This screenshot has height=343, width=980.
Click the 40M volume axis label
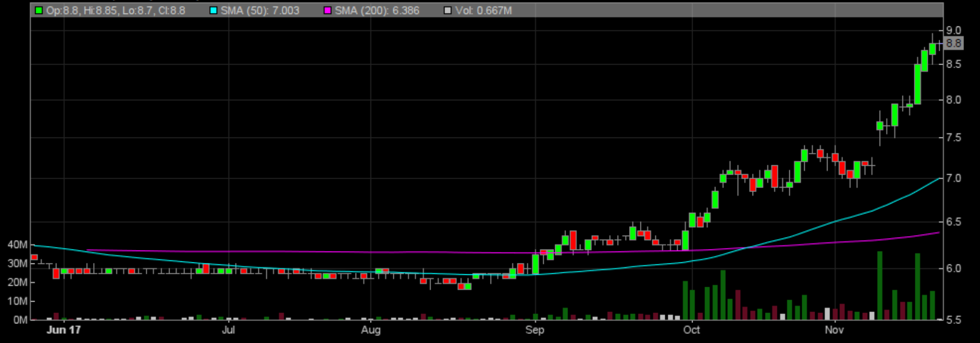point(18,245)
